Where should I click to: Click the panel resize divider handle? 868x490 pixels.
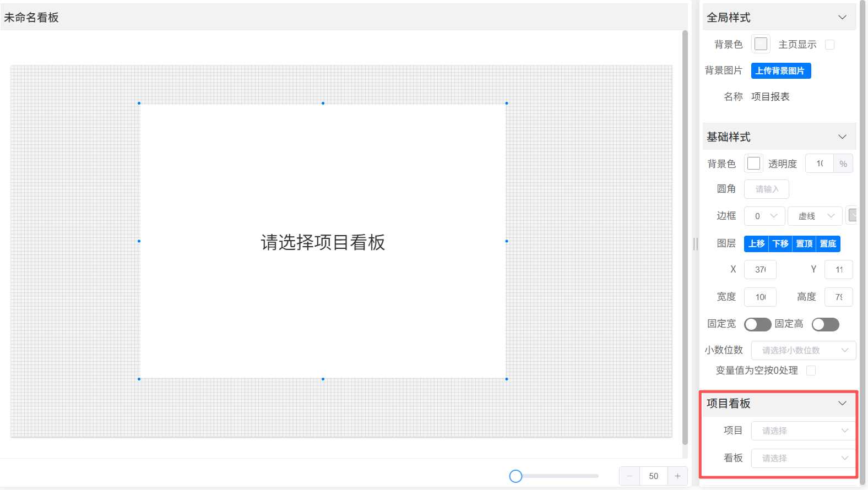696,244
